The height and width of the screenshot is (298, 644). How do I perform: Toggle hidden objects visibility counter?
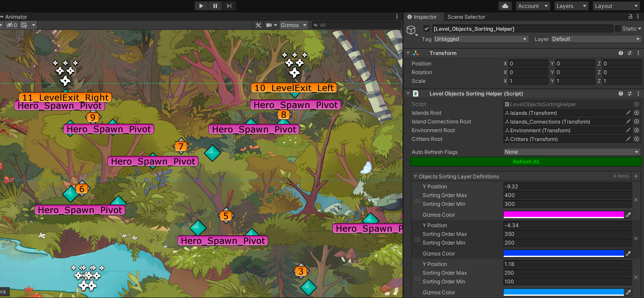[12, 25]
